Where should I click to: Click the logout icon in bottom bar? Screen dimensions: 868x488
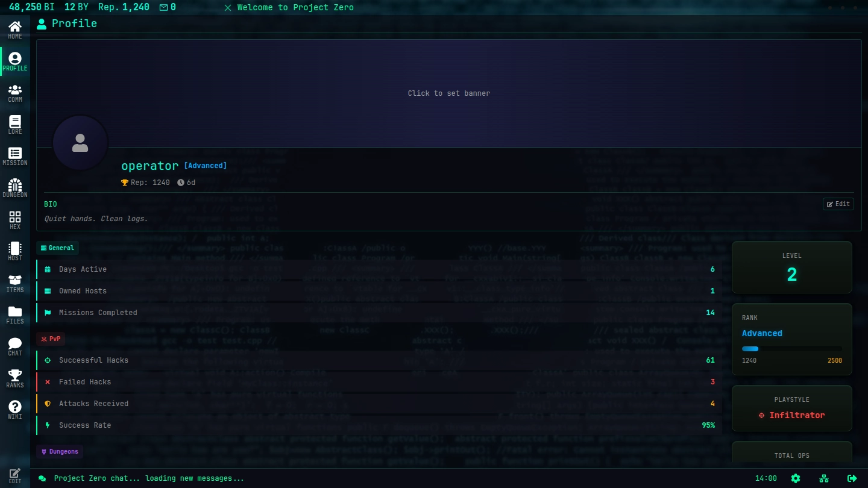(852, 478)
